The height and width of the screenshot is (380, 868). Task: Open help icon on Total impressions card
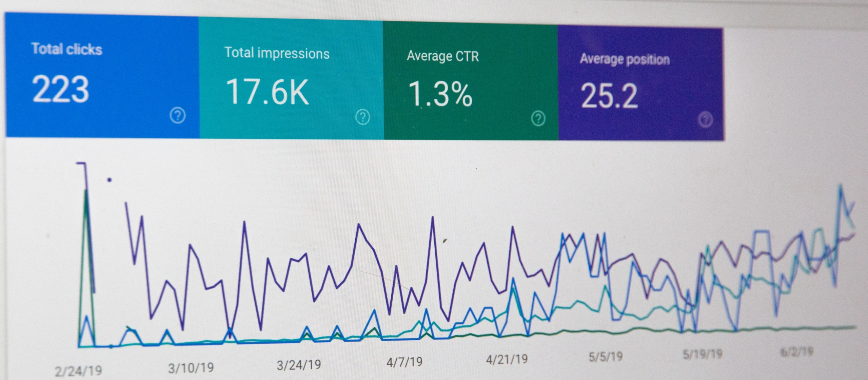pos(362,117)
